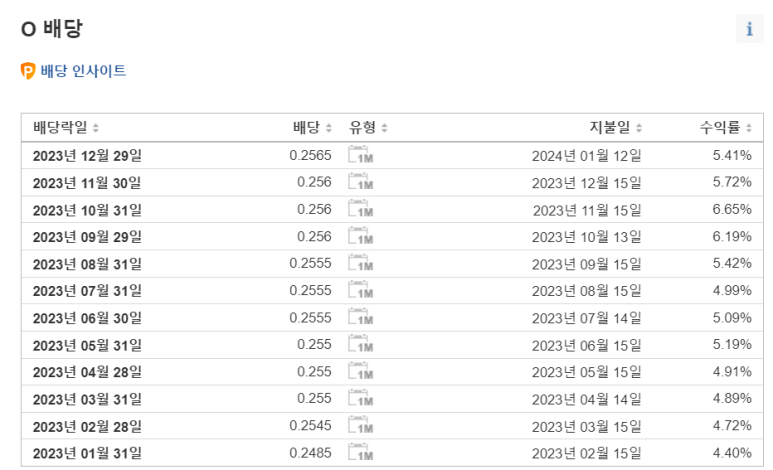Click the O 배당 heading
This screenshot has width=773, height=470.
(x=52, y=29)
